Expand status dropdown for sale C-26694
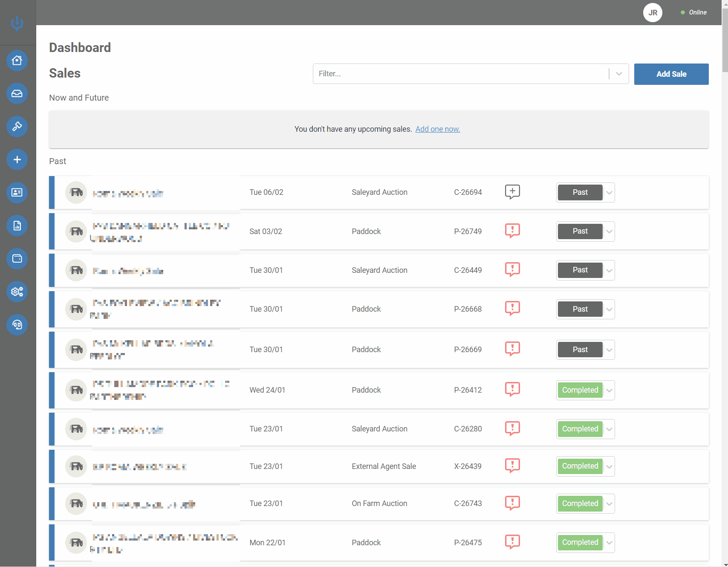 pos(610,193)
